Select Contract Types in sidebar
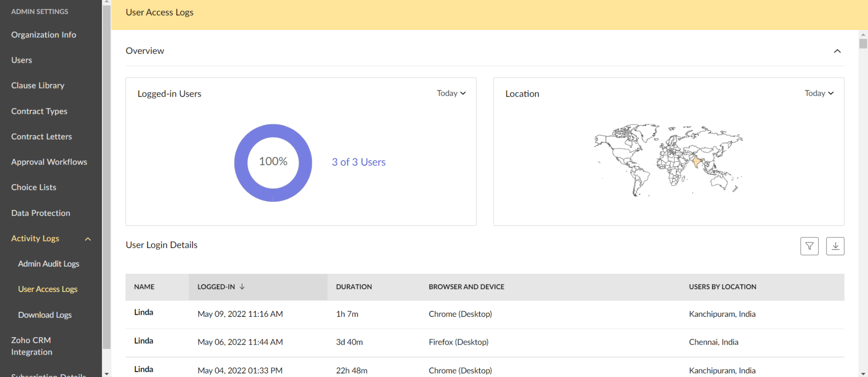 point(39,111)
